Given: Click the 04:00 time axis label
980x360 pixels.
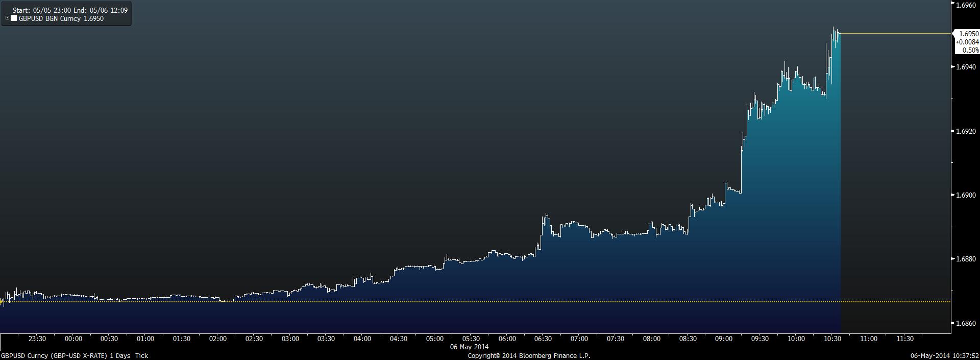Looking at the screenshot, I should [x=362, y=339].
